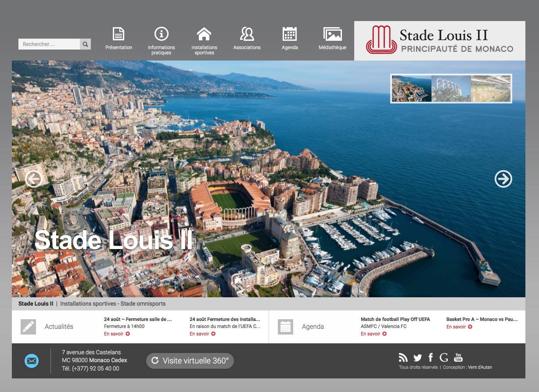Open the Associations people icon
This screenshot has width=539, height=392.
click(x=247, y=34)
